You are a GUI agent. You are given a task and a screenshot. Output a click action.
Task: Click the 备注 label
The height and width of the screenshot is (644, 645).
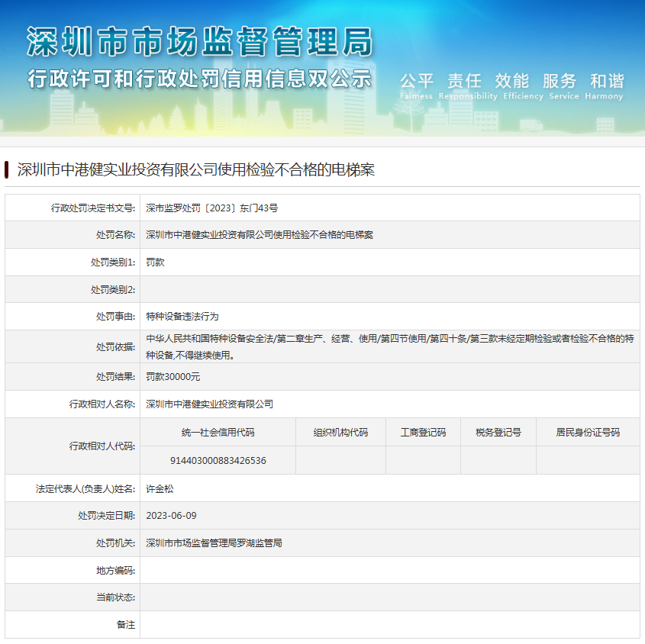(126, 625)
